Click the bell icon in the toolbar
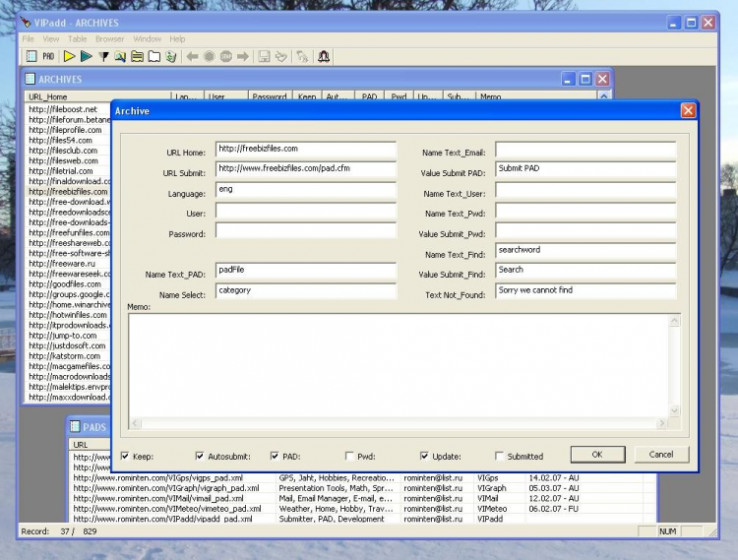738x560 pixels. [x=324, y=56]
